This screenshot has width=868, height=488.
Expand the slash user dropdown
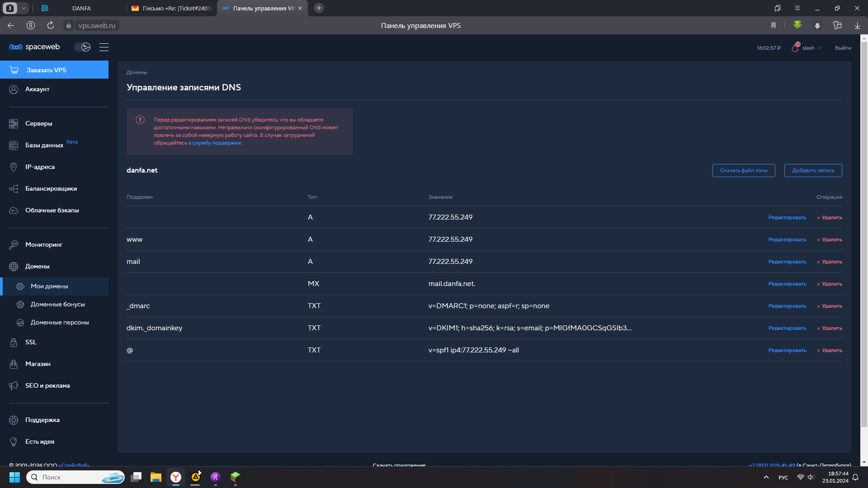[811, 48]
